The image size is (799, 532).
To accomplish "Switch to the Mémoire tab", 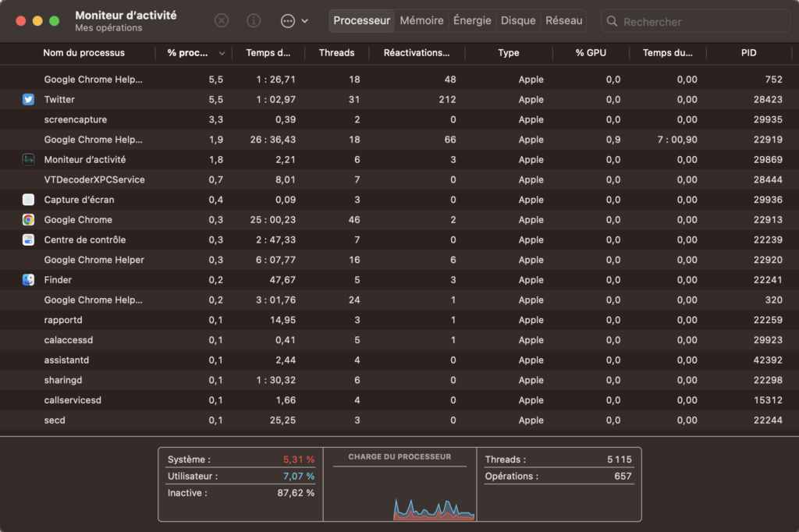I will (421, 20).
